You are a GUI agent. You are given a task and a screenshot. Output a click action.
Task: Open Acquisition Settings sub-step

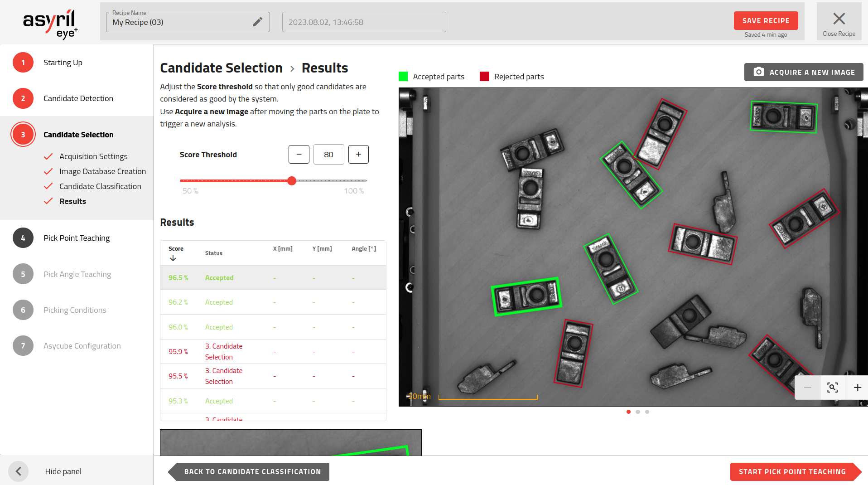click(93, 156)
